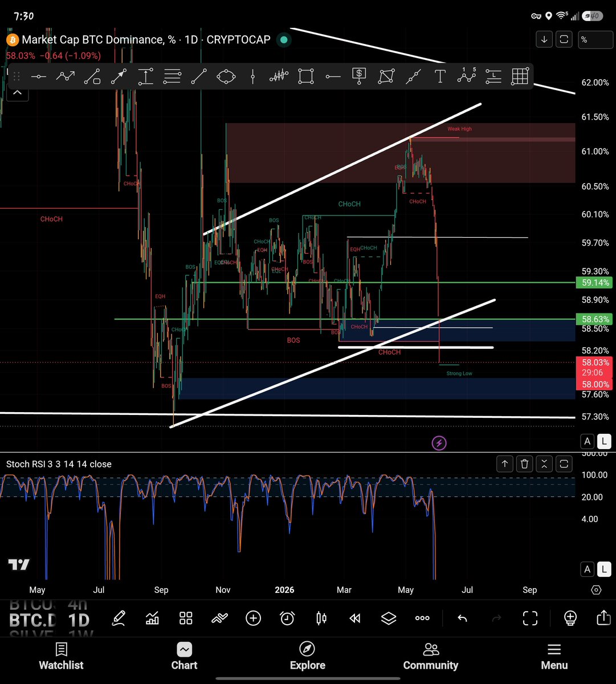Viewport: 616px width, 684px height.
Task: Open the drawing pencil tools
Action: pos(119,618)
